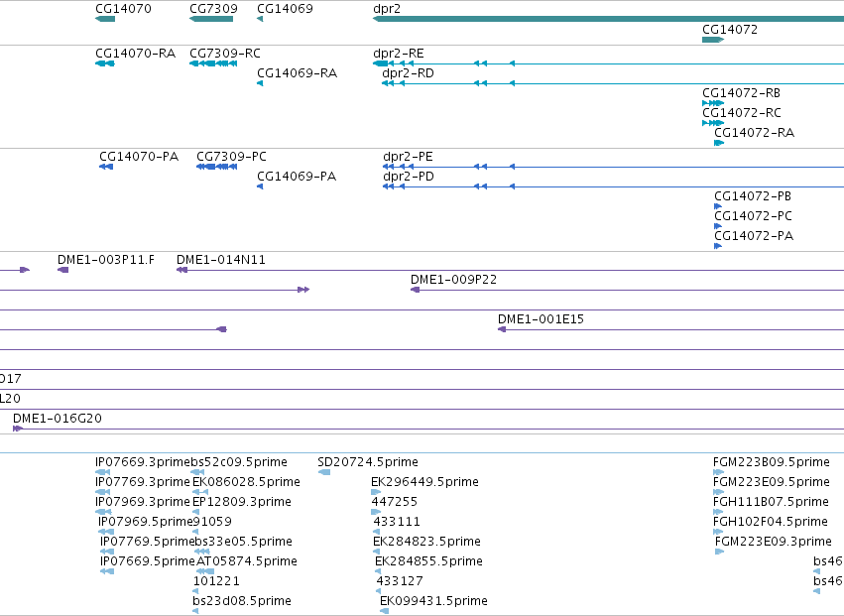Image resolution: width=844 pixels, height=616 pixels.
Task: Select the CG14069 gene label
Action: pyautogui.click(x=285, y=9)
